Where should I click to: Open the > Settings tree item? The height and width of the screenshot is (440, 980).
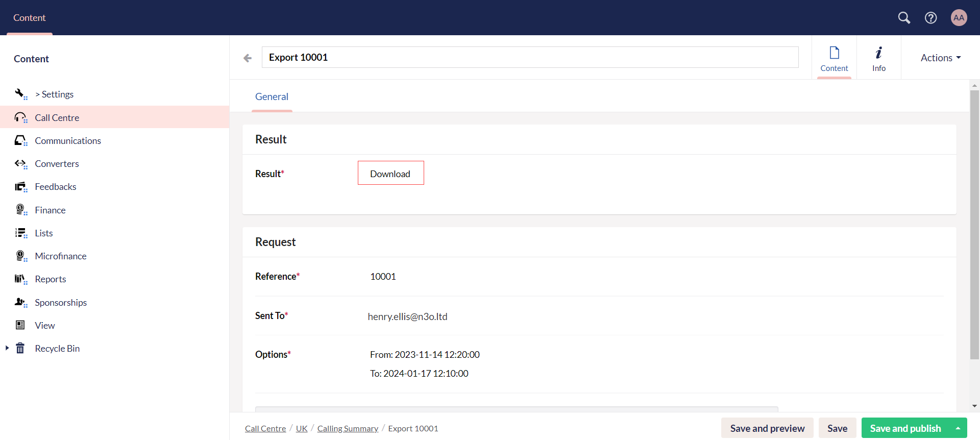54,94
